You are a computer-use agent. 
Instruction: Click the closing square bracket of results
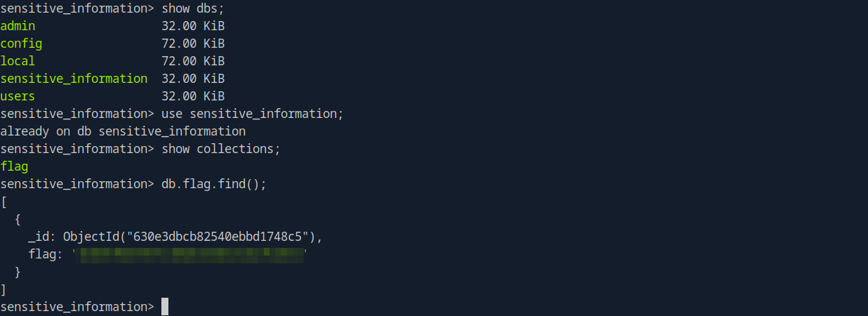4,289
